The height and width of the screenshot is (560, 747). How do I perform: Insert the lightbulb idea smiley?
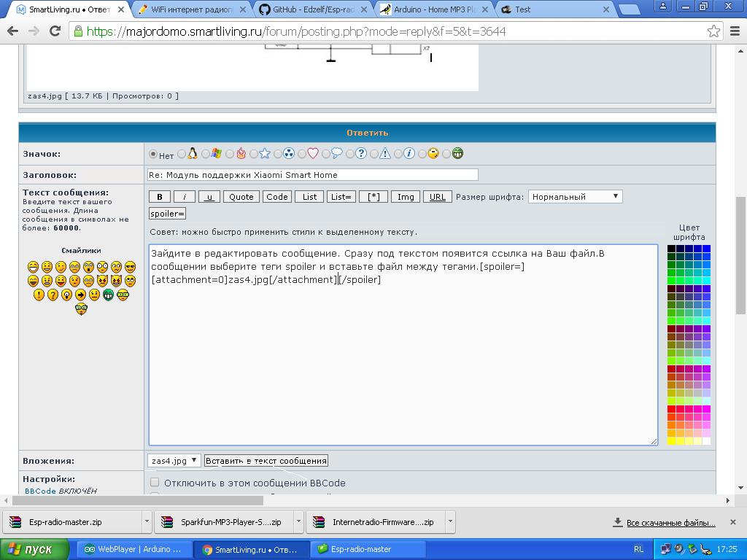66,295
